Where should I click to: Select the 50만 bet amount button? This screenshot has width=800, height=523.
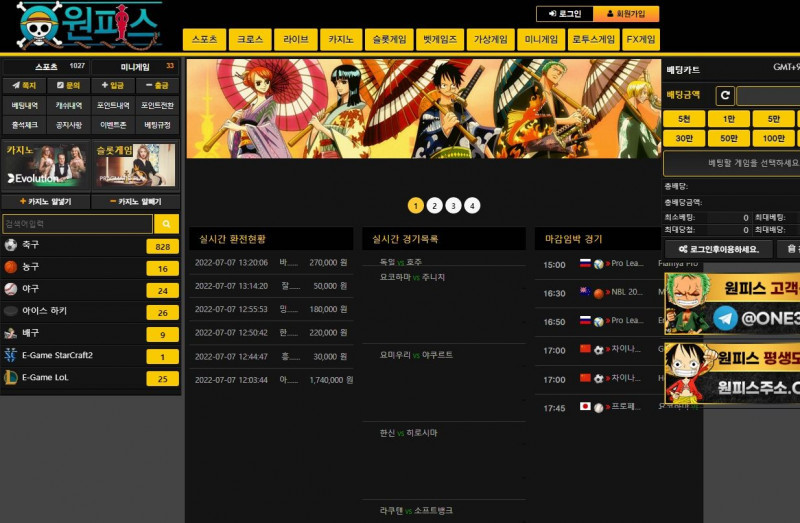pos(728,139)
